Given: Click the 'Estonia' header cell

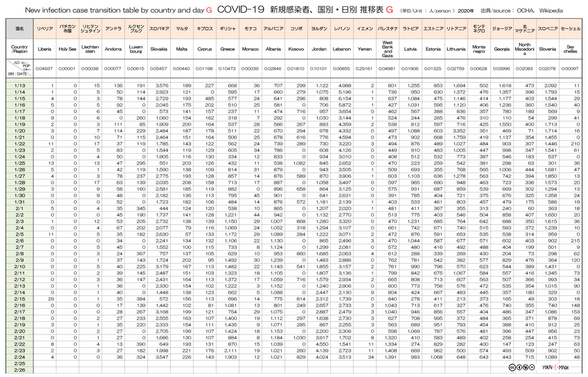Looking at the screenshot, I should point(433,49).
